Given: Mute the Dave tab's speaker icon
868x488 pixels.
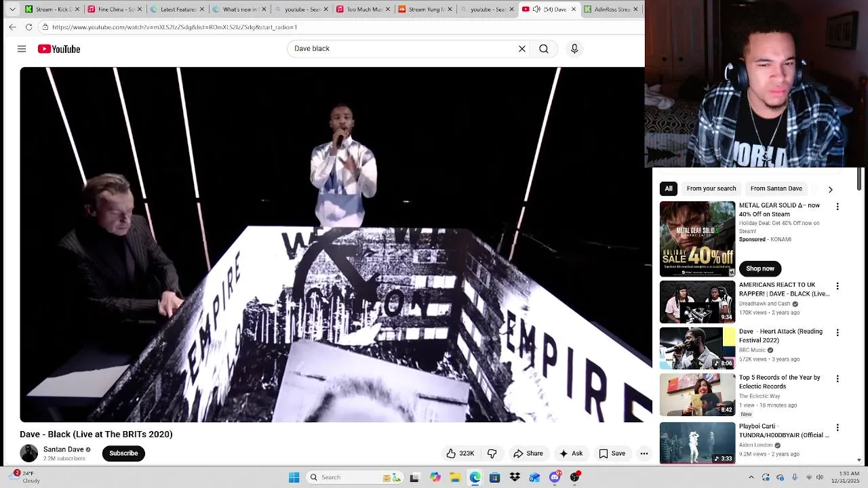Looking at the screenshot, I should click(536, 9).
